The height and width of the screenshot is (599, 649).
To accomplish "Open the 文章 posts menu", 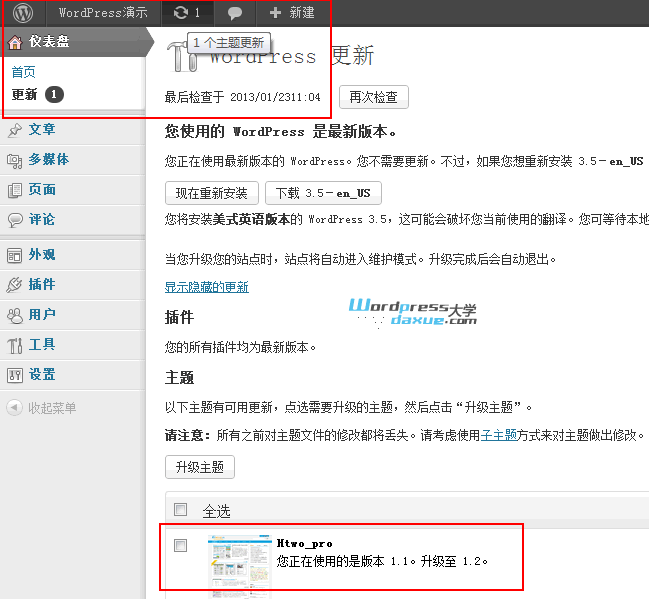I will point(72,130).
